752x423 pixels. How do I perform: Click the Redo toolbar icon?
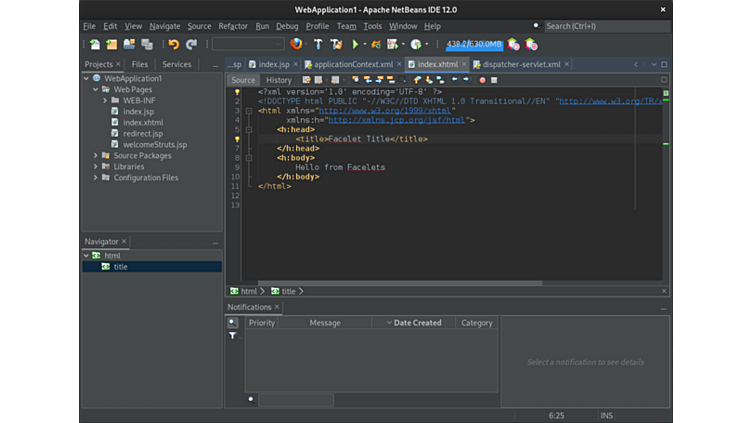(191, 45)
